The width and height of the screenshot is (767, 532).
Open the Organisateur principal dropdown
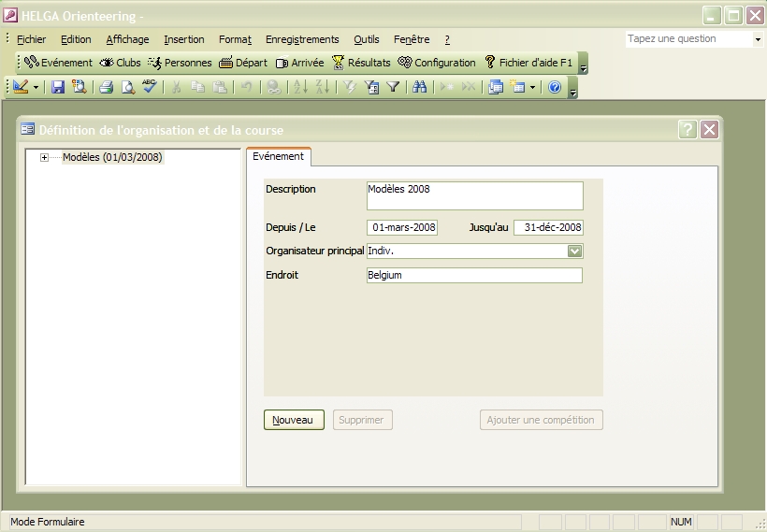pyautogui.click(x=574, y=251)
